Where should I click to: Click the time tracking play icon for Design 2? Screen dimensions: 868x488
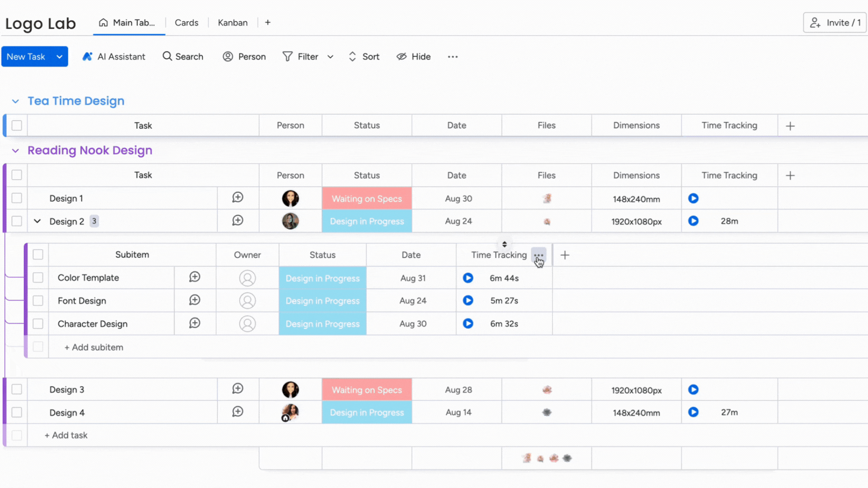tap(693, 221)
